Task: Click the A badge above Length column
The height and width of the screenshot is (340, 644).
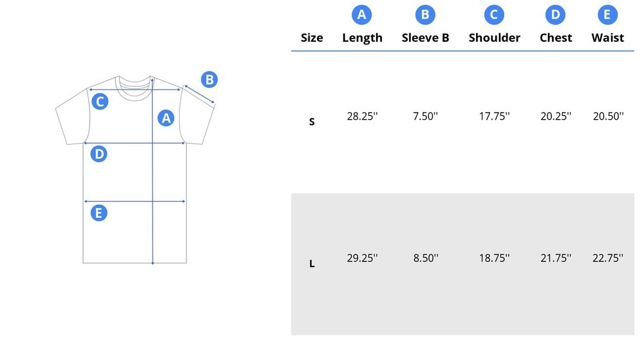Action: [x=362, y=15]
